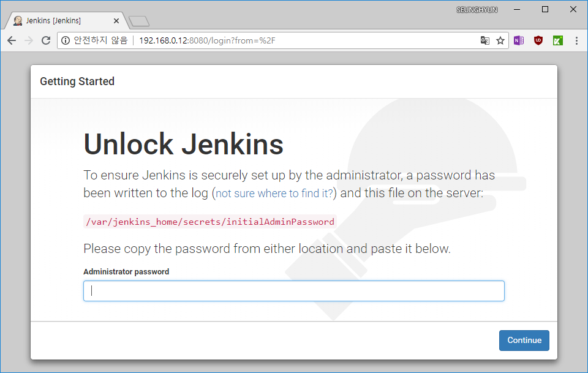
Task: Click the browser back arrow
Action: pyautogui.click(x=12, y=40)
